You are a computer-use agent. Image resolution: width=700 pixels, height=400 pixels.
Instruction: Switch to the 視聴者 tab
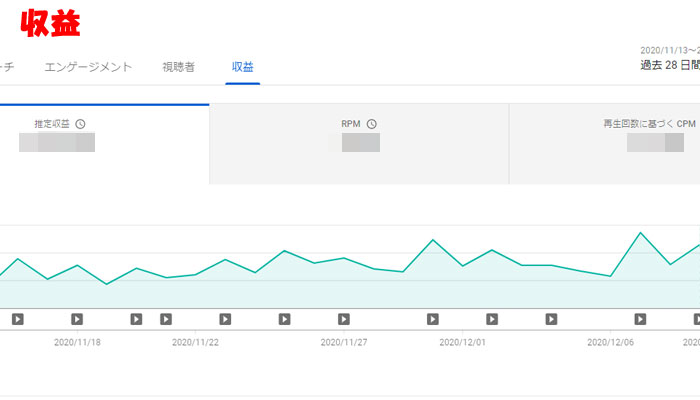(179, 67)
